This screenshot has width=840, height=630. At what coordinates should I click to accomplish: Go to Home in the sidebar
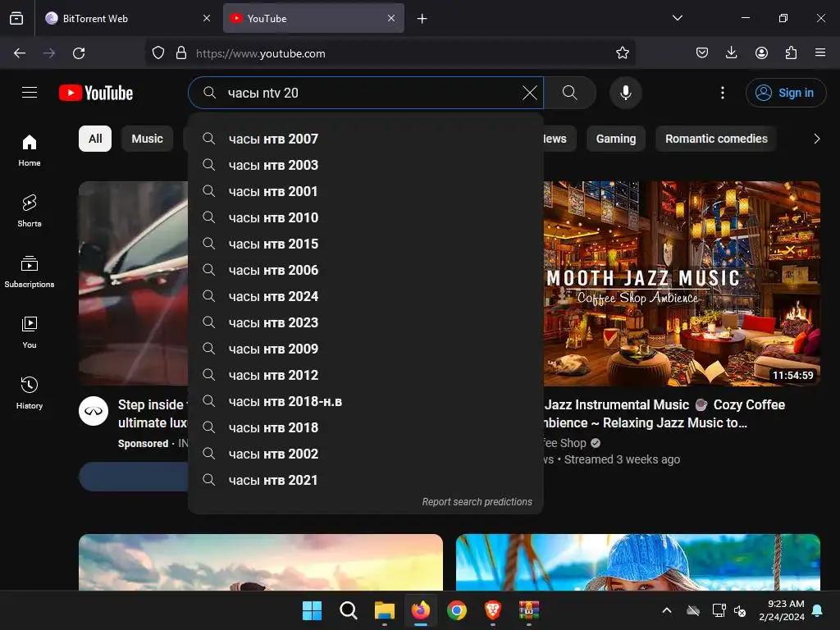[x=30, y=151]
